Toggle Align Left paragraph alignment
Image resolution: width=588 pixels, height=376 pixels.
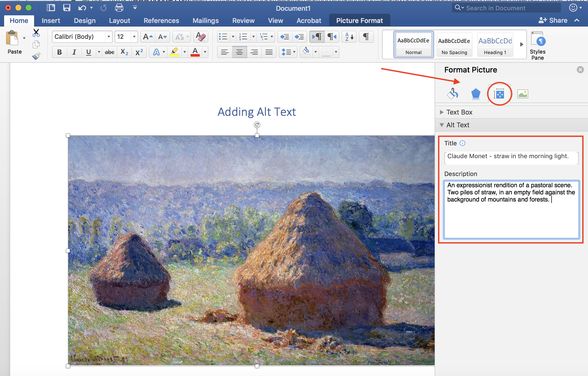[x=224, y=52]
